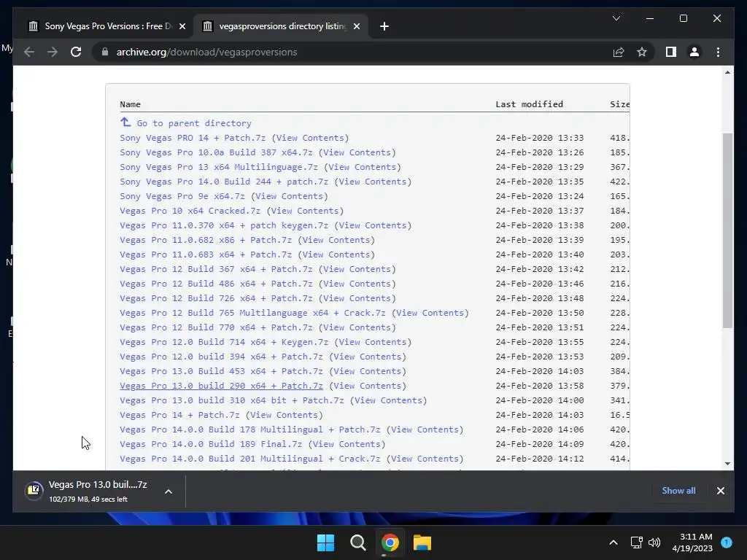The image size is (747, 560).
Task: Open the Chrome three-dot menu
Action: click(718, 52)
